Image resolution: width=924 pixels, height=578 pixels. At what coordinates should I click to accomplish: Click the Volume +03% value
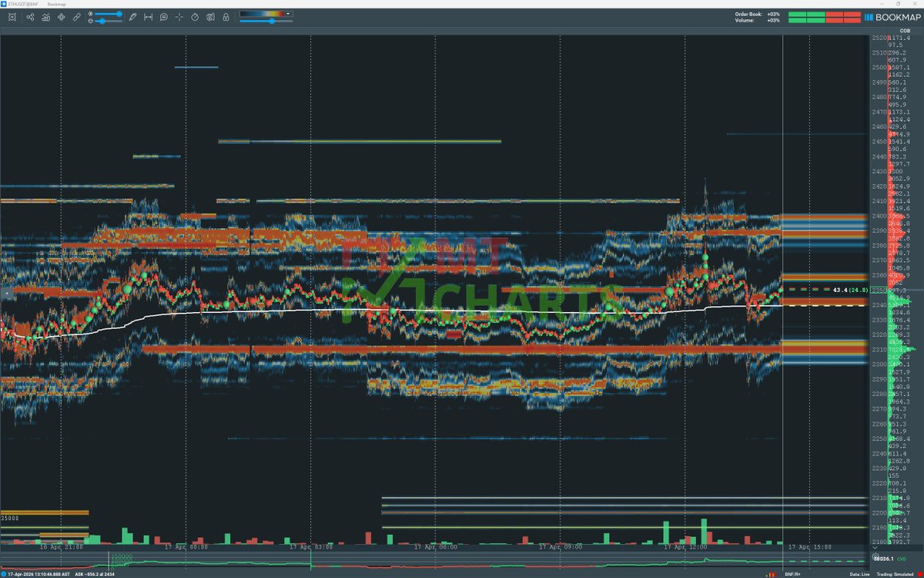773,21
